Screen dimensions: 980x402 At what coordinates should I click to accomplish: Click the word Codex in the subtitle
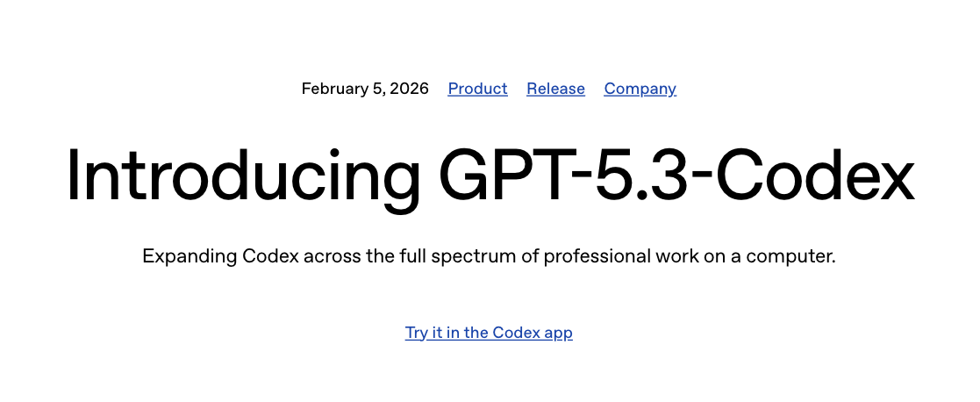(268, 257)
